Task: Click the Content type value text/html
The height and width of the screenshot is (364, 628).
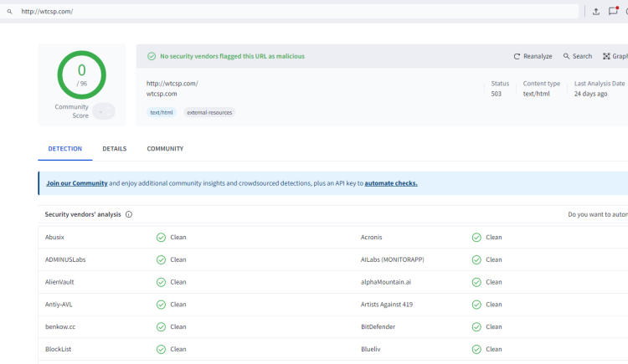Action: [536, 94]
